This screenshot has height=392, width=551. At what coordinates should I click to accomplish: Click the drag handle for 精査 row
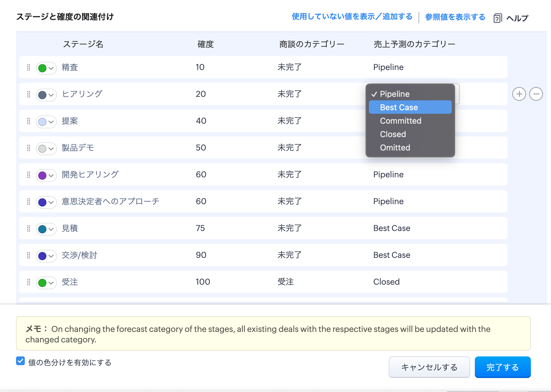(29, 67)
